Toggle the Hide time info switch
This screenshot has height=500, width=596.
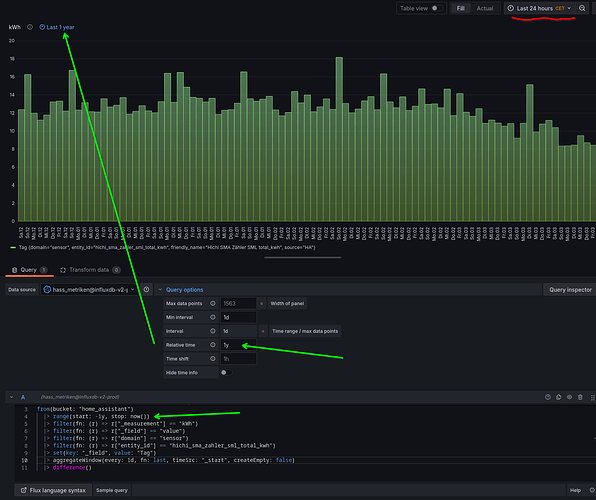point(227,372)
